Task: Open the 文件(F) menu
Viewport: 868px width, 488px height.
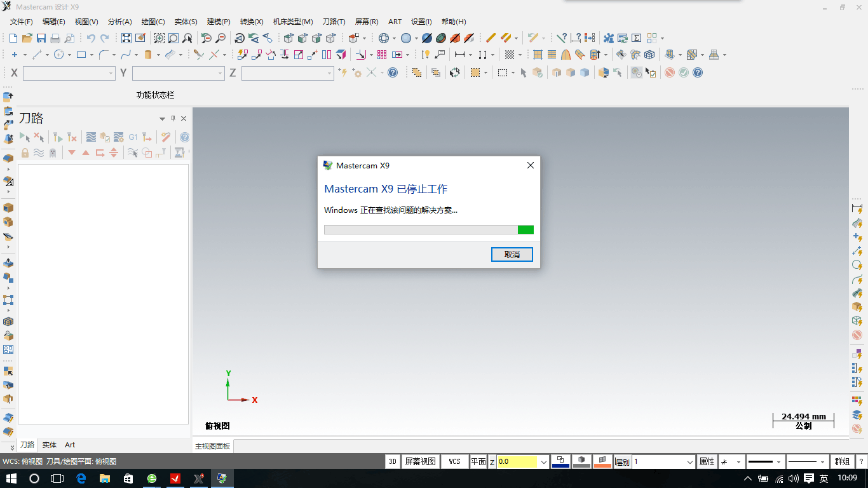Action: (x=22, y=22)
